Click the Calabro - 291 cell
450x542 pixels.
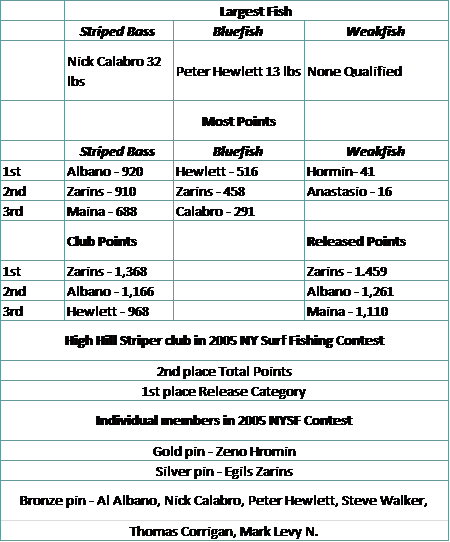pos(239,211)
